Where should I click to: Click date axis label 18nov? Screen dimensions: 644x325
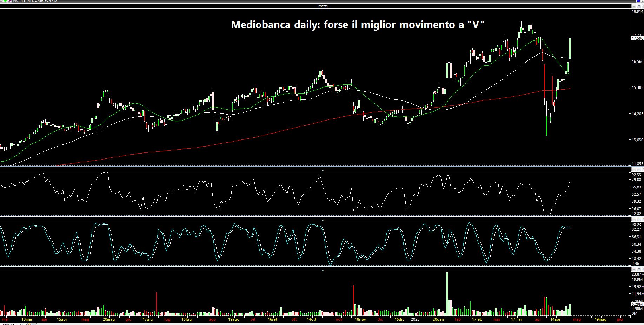[x=360, y=320]
